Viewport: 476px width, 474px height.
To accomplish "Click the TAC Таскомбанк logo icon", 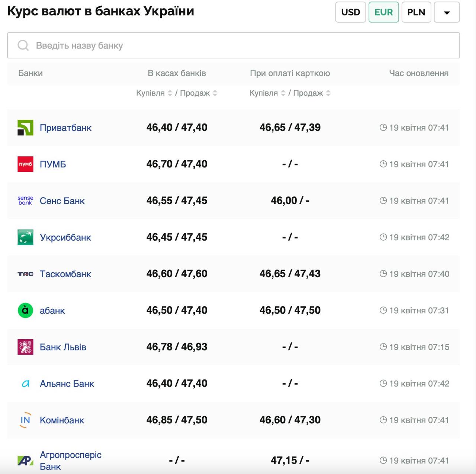I will tap(25, 274).
